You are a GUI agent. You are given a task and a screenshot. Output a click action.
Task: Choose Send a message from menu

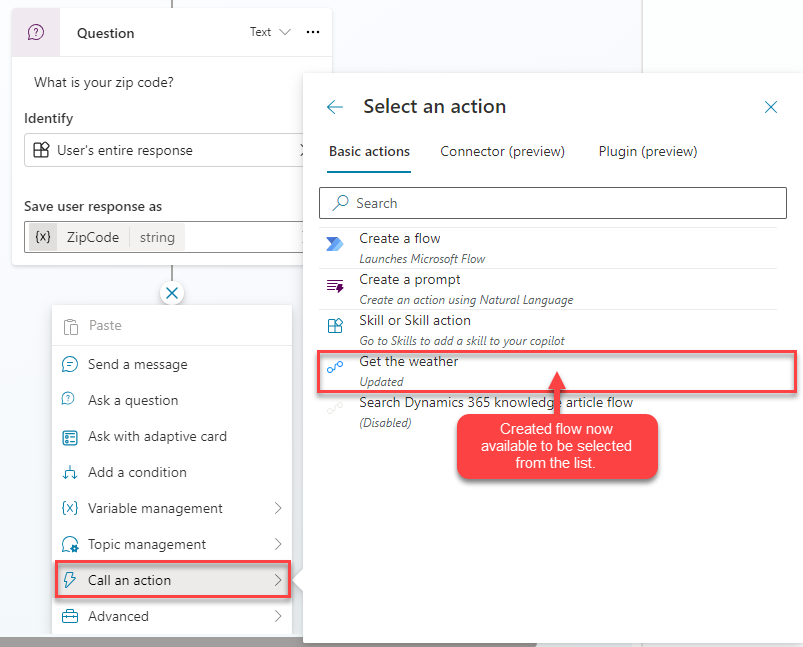(x=137, y=364)
